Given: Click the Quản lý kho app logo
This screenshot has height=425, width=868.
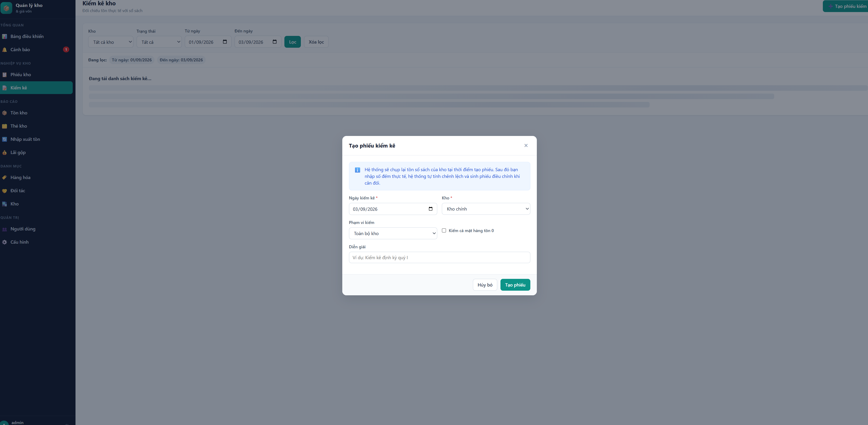Looking at the screenshot, I should click(6, 8).
